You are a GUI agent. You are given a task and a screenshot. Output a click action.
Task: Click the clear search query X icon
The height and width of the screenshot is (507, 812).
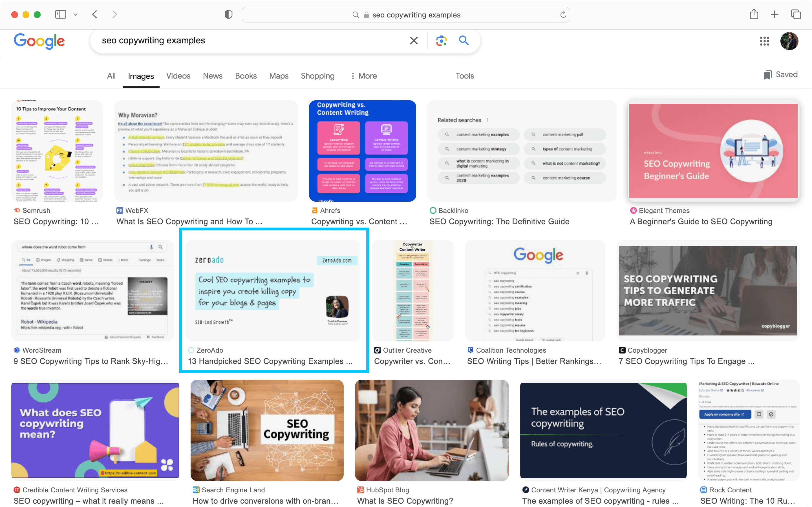click(x=413, y=40)
